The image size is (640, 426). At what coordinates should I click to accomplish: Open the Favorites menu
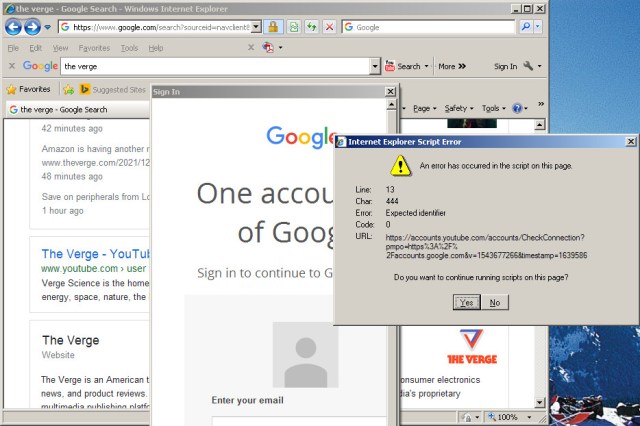94,48
